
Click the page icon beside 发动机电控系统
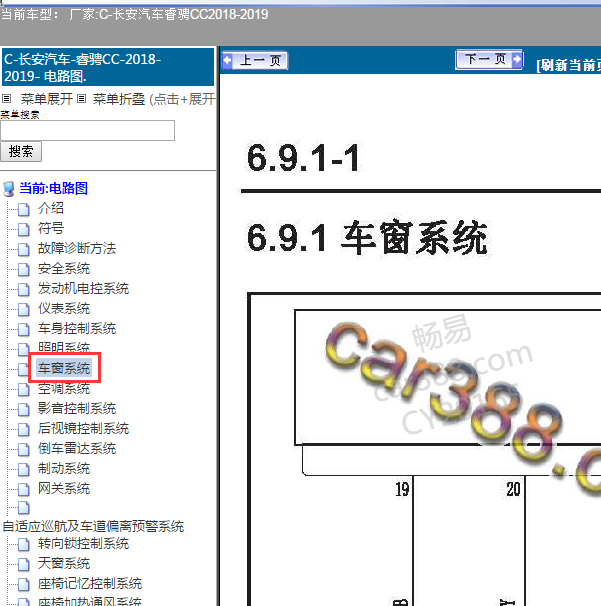tap(24, 289)
